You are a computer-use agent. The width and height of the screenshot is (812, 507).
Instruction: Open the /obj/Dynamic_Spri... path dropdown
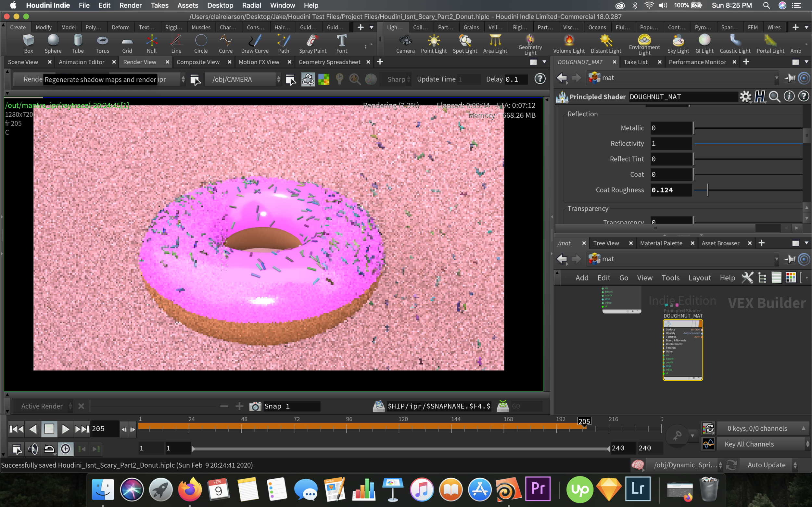pyautogui.click(x=685, y=465)
